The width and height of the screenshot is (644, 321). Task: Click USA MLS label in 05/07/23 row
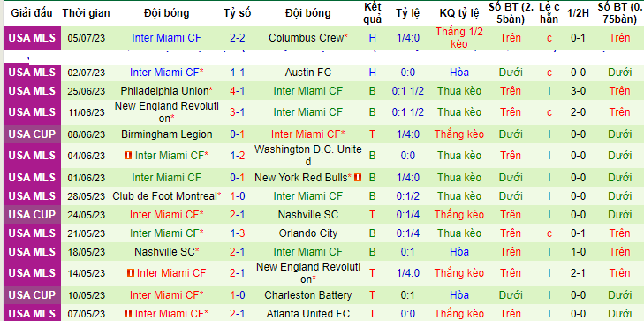click(x=32, y=38)
